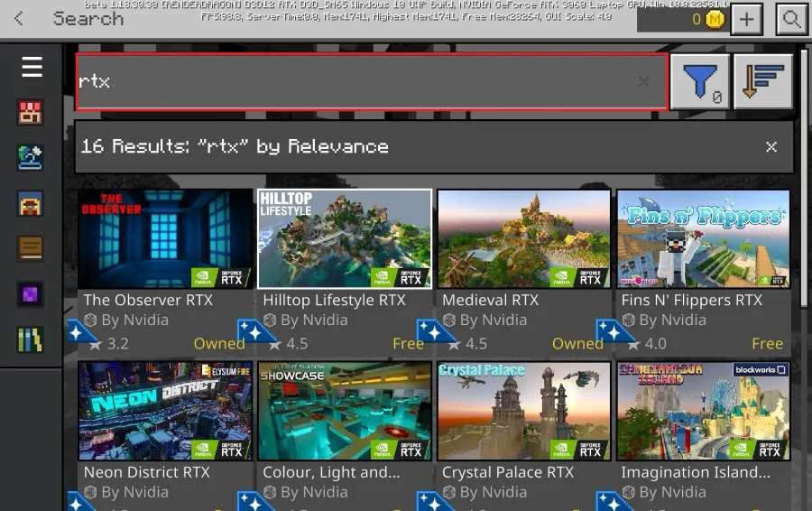Click the results list vertical scrollbar
Screen dimensions: 812x511
[x=804, y=178]
